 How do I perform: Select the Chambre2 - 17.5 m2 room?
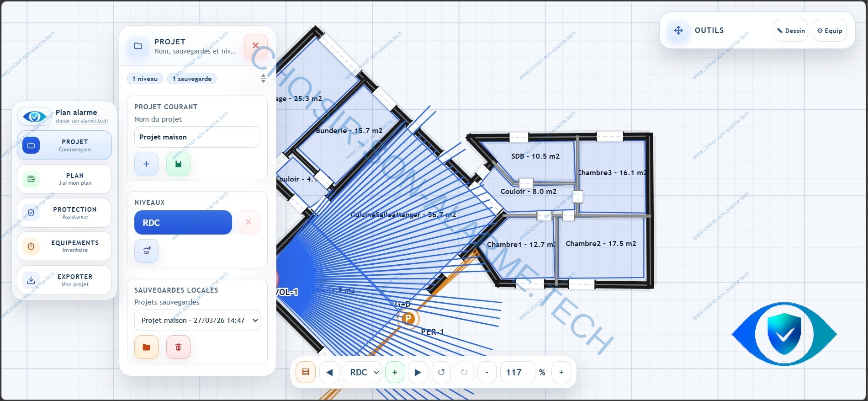pos(601,244)
